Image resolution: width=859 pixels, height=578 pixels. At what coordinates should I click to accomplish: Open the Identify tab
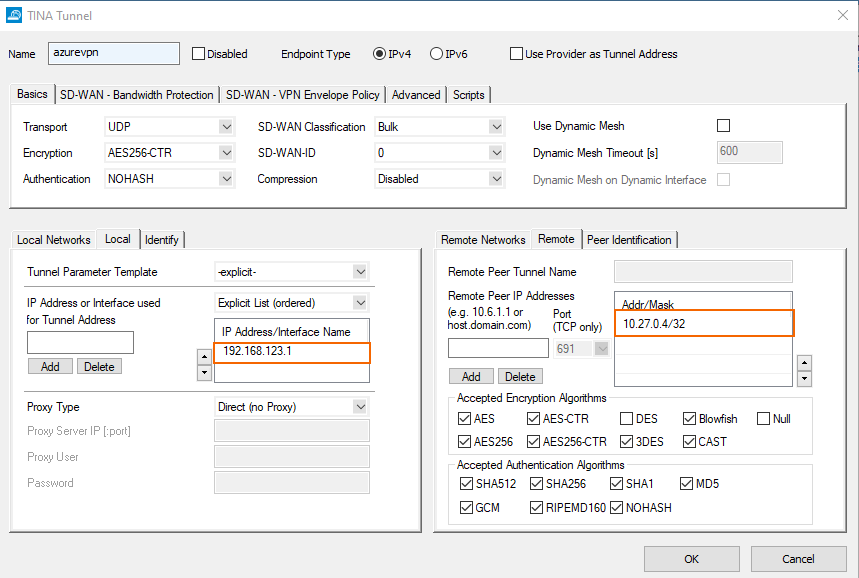point(162,240)
